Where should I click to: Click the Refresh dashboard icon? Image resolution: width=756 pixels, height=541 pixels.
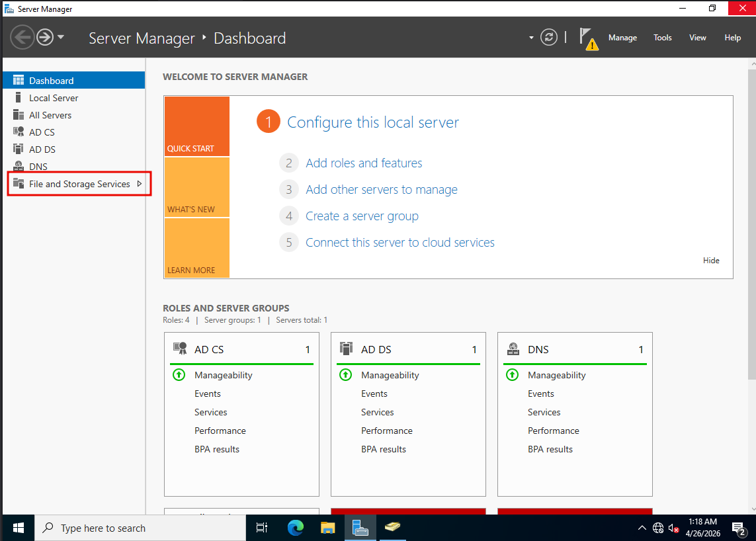[x=549, y=37]
